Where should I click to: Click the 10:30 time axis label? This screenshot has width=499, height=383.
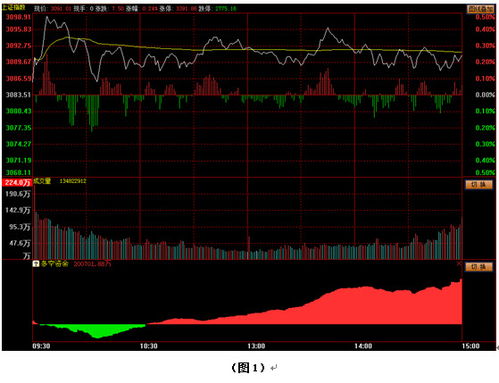coord(149,346)
